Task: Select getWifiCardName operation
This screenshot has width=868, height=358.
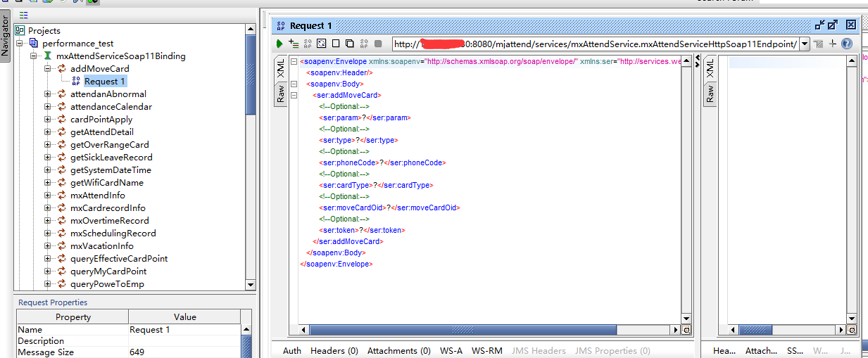Action: (106, 182)
